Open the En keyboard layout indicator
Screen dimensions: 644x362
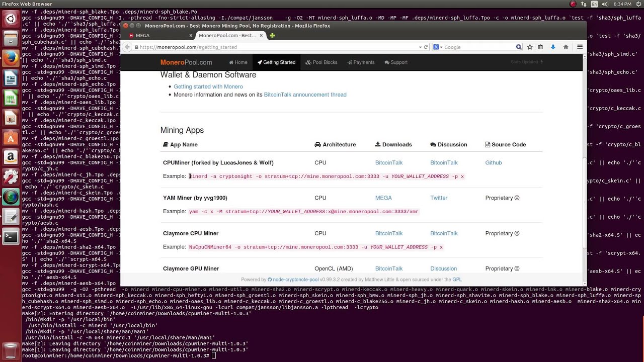(595, 4)
